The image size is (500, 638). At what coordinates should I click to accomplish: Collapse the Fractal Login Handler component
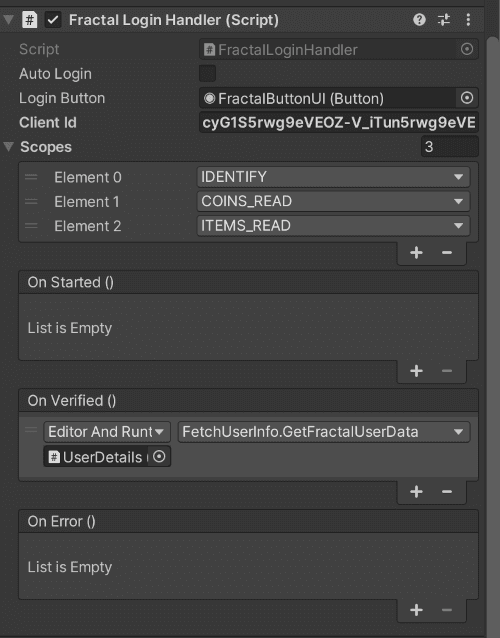coord(9,20)
